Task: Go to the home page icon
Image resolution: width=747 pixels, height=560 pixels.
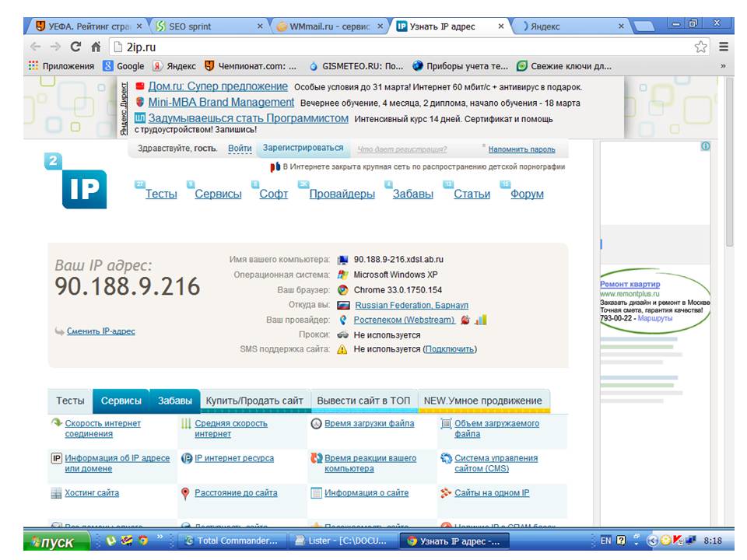Action: pos(96,47)
